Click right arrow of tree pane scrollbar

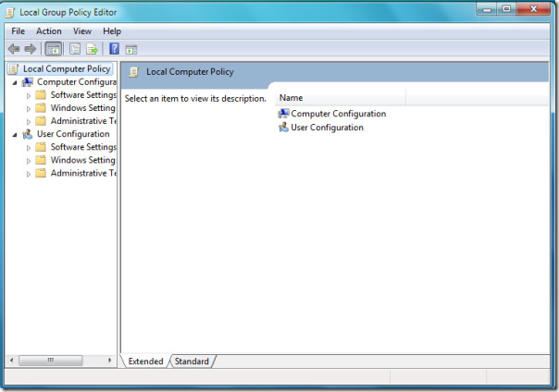(109, 360)
